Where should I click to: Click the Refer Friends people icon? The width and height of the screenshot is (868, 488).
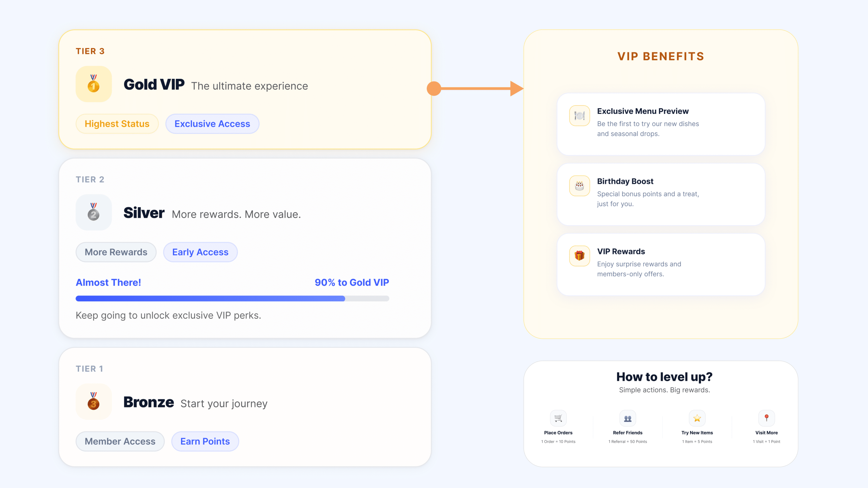coord(628,418)
